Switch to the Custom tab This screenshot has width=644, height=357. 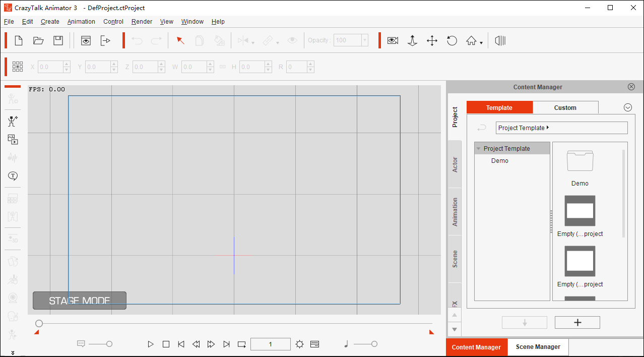pyautogui.click(x=565, y=107)
